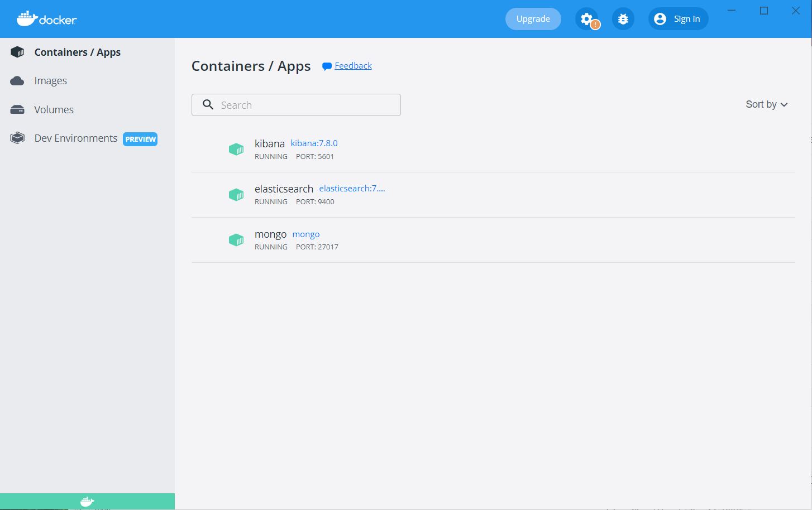Expand the Sort by dropdown
Screen dimensions: 812x510
click(x=766, y=104)
